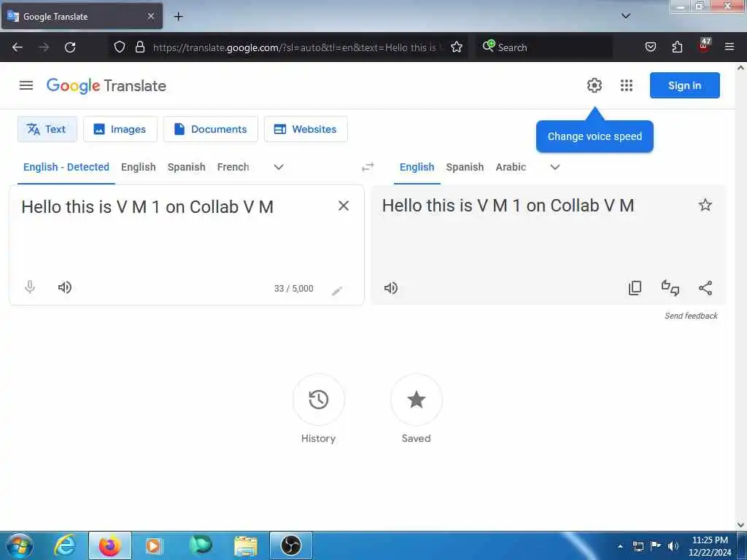
Task: Click the Send feedback link
Action: [691, 316]
